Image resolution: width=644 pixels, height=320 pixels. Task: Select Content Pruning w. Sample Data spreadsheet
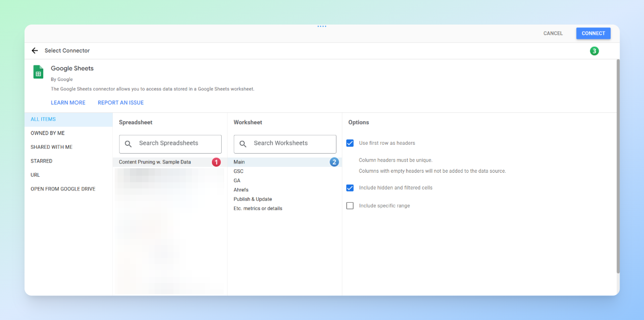click(155, 162)
